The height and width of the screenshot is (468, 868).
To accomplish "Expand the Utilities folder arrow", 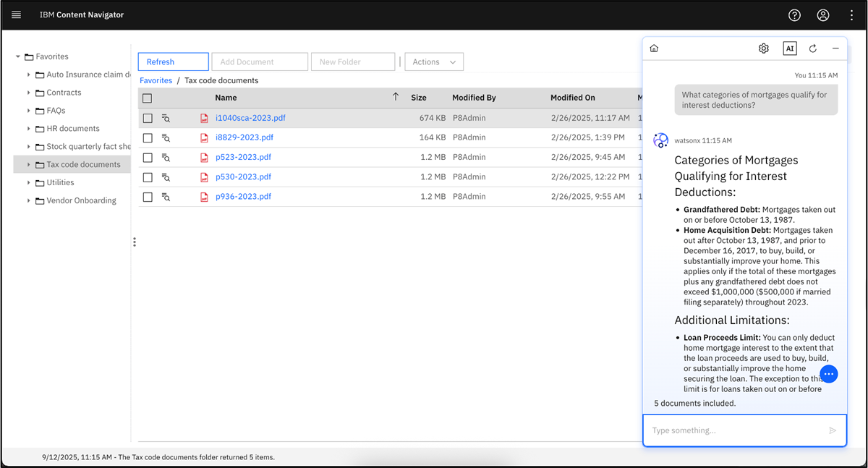I will pos(29,183).
